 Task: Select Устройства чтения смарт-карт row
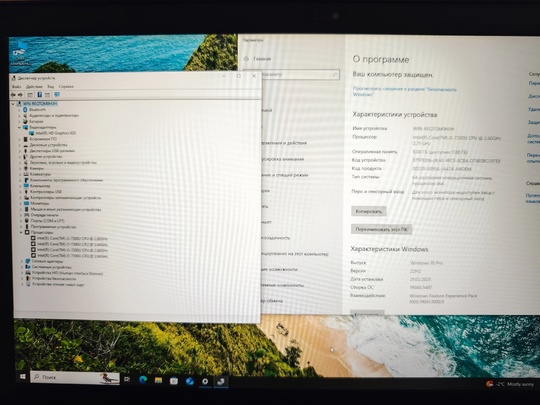(x=58, y=284)
